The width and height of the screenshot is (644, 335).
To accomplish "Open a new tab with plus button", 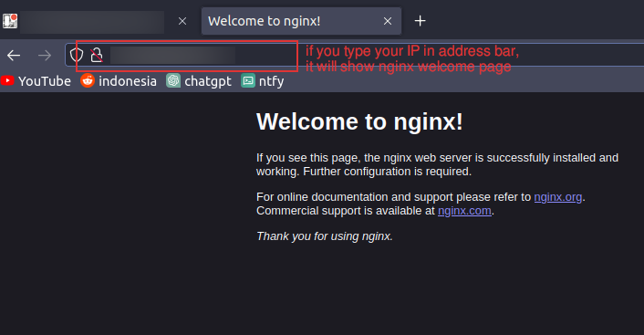I will pyautogui.click(x=420, y=21).
